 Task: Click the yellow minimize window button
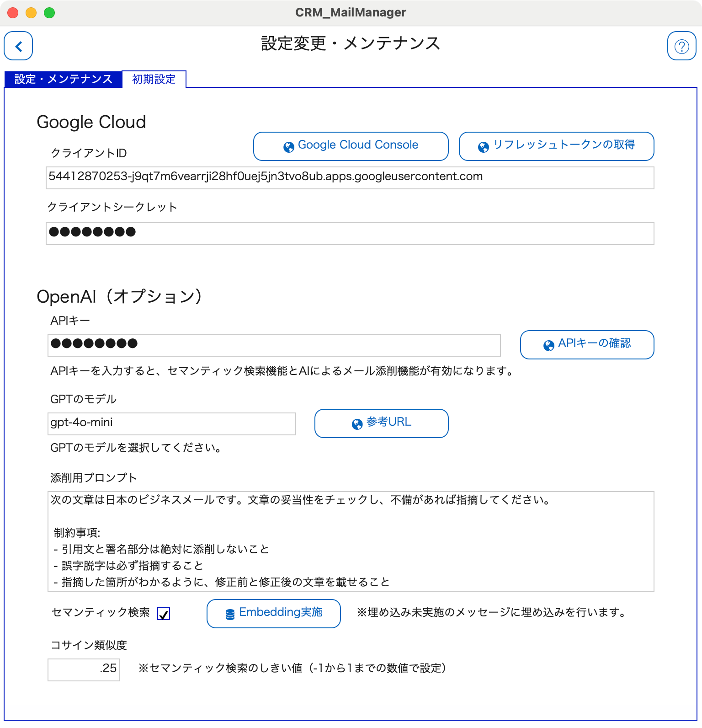pyautogui.click(x=31, y=13)
